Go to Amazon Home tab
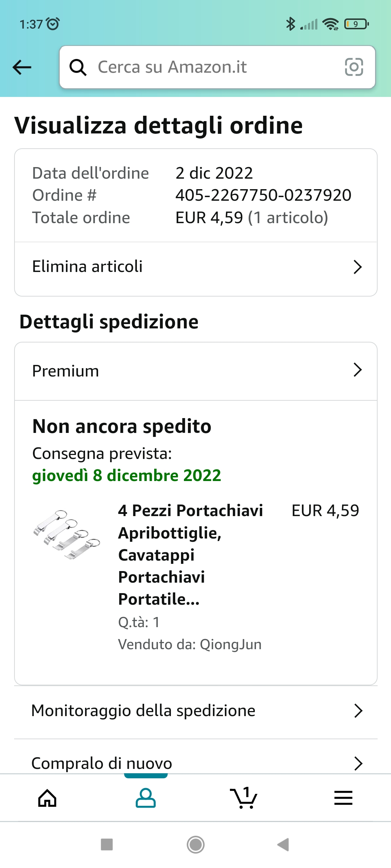 tap(47, 798)
